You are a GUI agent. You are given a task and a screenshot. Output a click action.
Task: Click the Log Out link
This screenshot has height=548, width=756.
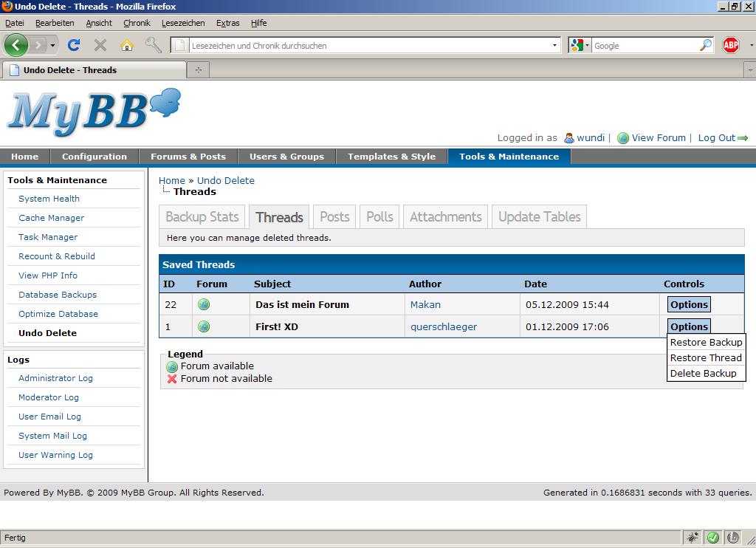(716, 138)
